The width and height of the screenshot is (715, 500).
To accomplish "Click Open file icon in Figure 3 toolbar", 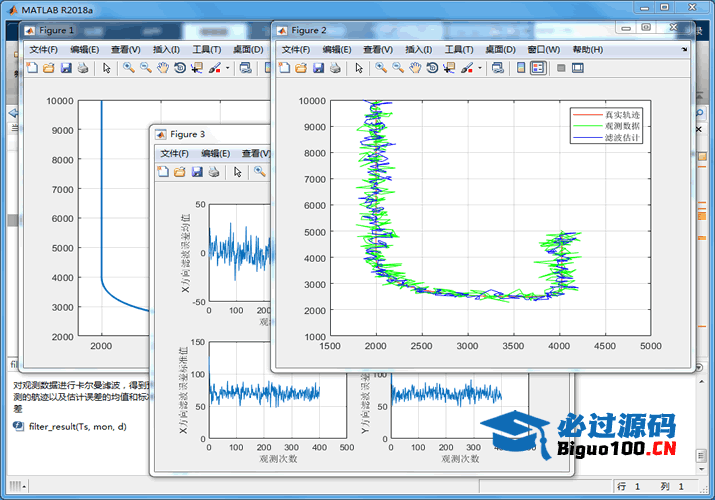I will pos(180,172).
